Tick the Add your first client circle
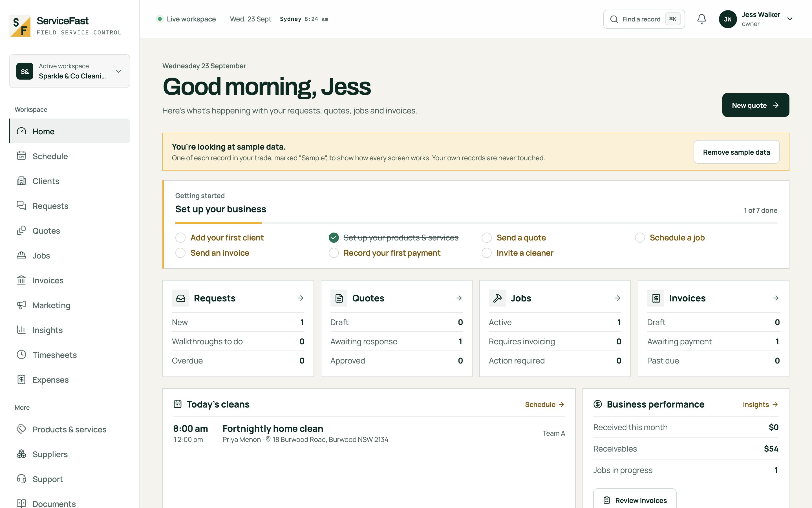 pyautogui.click(x=180, y=238)
